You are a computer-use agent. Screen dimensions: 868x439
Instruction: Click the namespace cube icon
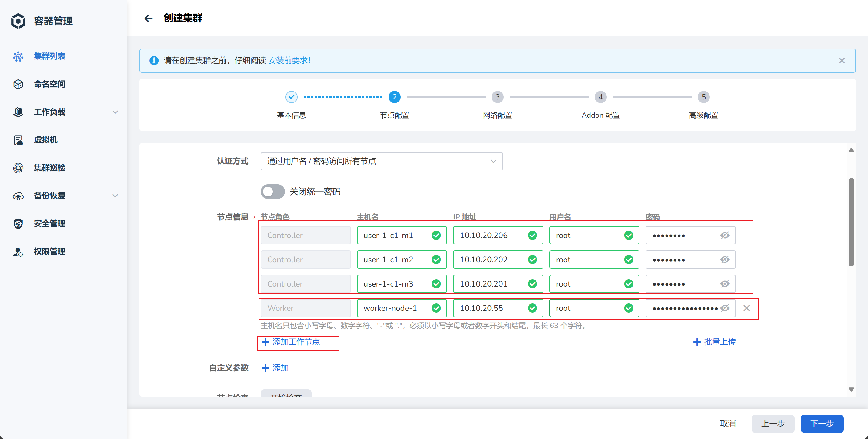pos(18,84)
